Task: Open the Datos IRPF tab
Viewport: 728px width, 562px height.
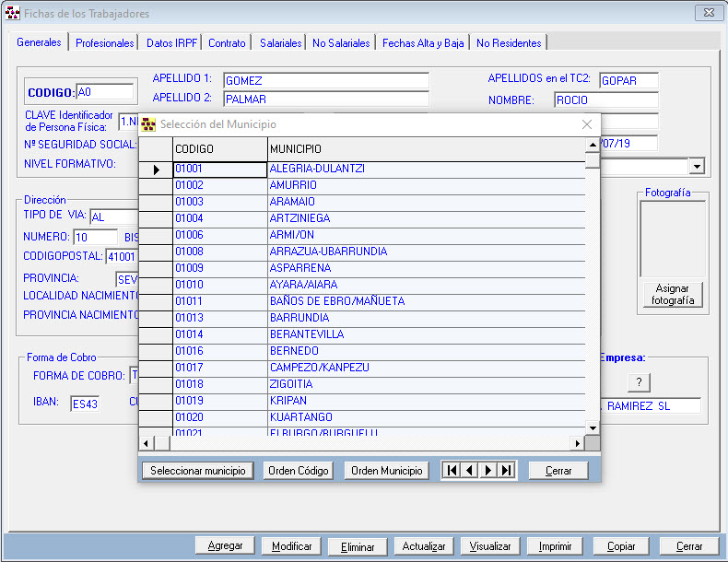Action: pyautogui.click(x=171, y=43)
